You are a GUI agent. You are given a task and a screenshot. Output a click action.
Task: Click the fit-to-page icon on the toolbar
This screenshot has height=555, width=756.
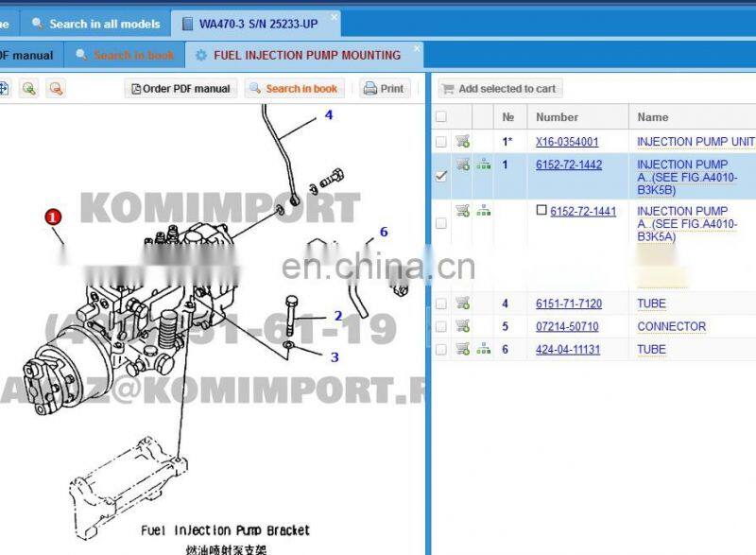pyautogui.click(x=6, y=87)
